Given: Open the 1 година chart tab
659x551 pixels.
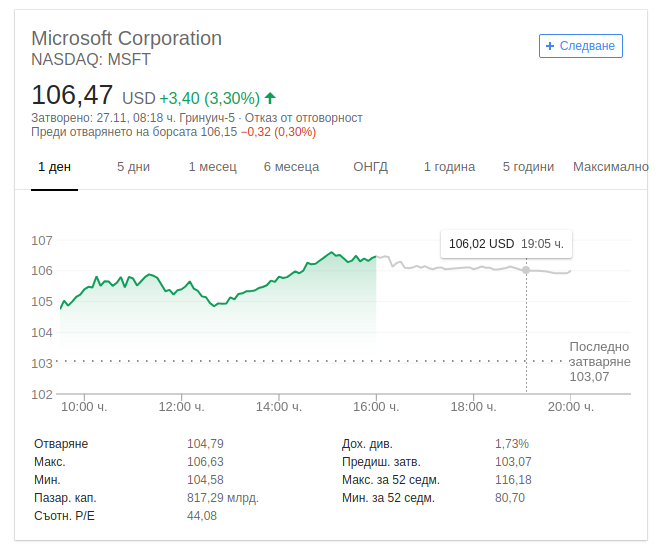Looking at the screenshot, I should tap(449, 167).
